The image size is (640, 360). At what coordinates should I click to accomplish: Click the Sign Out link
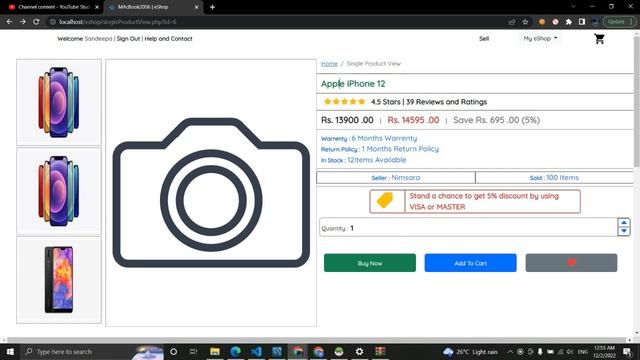coord(128,38)
